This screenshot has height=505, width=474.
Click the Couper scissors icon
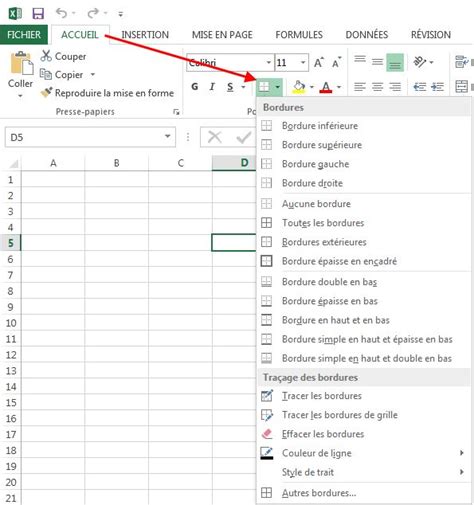coord(46,56)
